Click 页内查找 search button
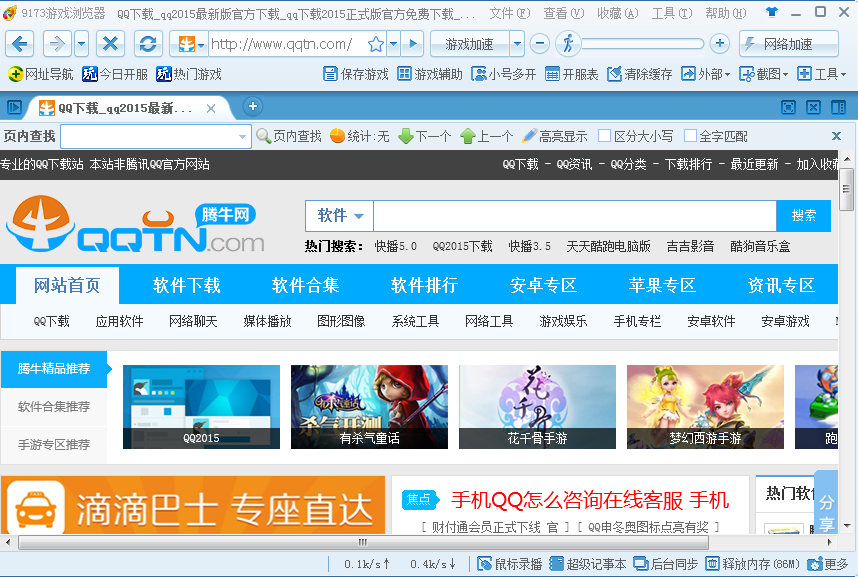Viewport: 858px width, 577px height. point(289,136)
